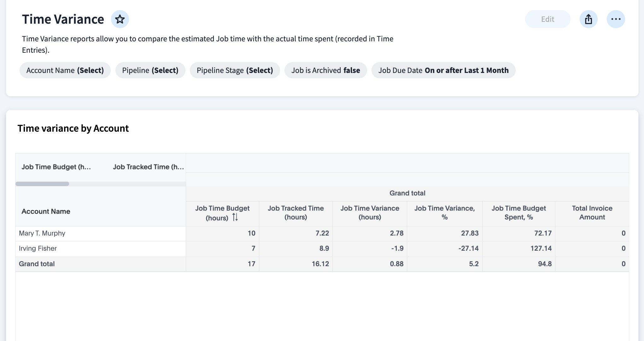Screen dimensions: 644x341
Task: Click Job Time Variance (hours) header
Action: [x=370, y=212]
